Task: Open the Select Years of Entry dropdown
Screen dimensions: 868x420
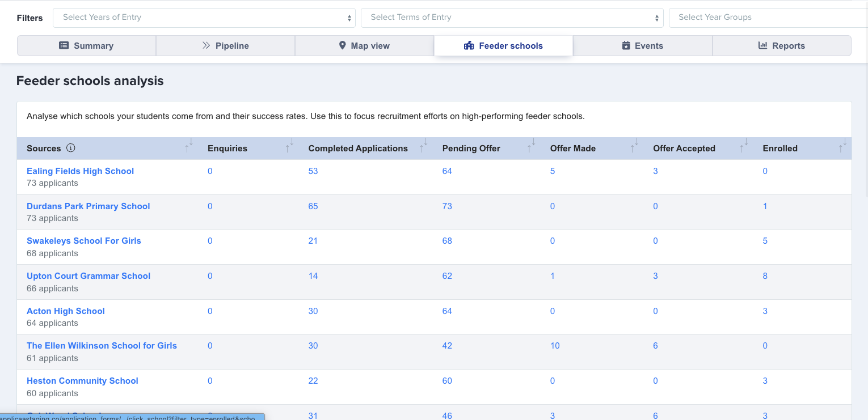Action: click(204, 18)
